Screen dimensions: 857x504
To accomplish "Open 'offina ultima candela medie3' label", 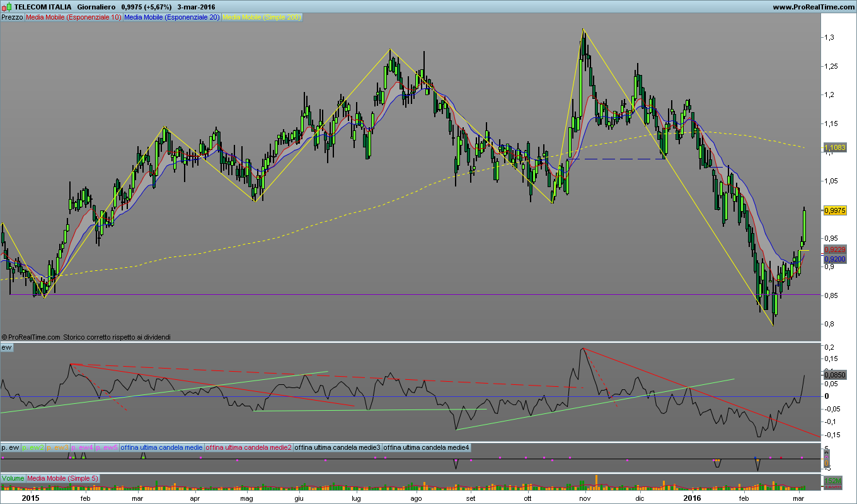I will pos(338,447).
